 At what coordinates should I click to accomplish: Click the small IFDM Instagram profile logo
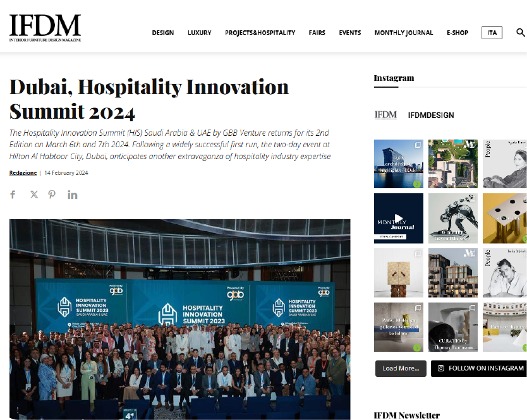click(385, 115)
